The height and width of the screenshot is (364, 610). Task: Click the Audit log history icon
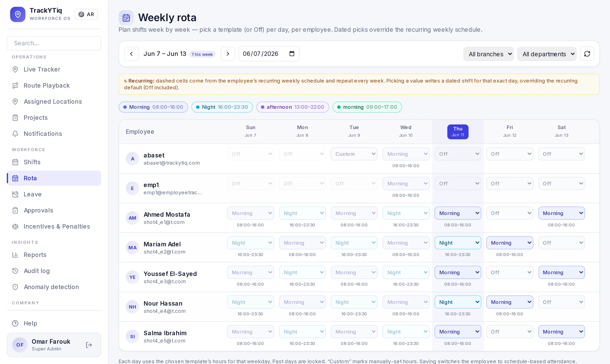pyautogui.click(x=15, y=271)
